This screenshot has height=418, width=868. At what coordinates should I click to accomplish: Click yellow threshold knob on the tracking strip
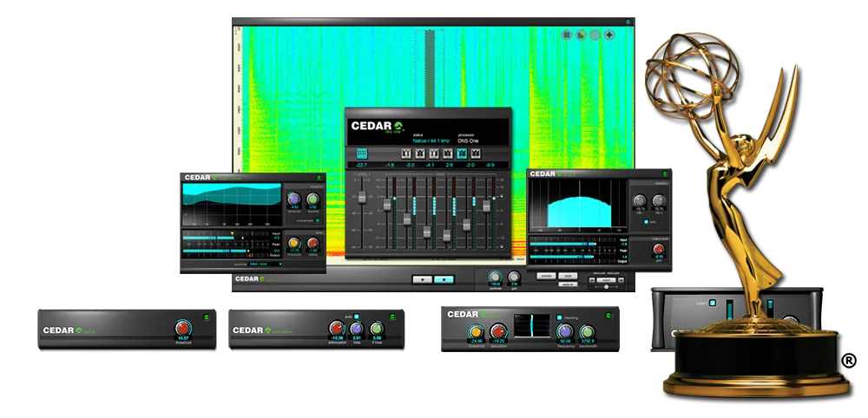tap(476, 332)
